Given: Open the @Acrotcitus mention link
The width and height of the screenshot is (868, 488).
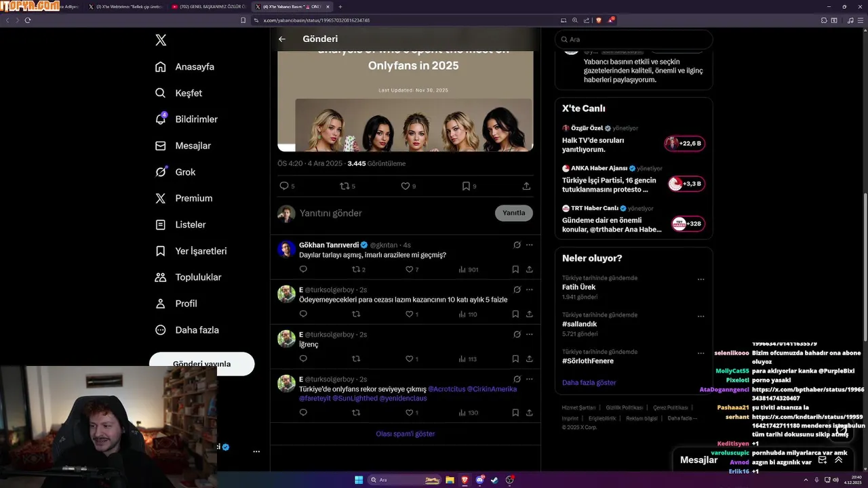Looking at the screenshot, I should [x=446, y=389].
